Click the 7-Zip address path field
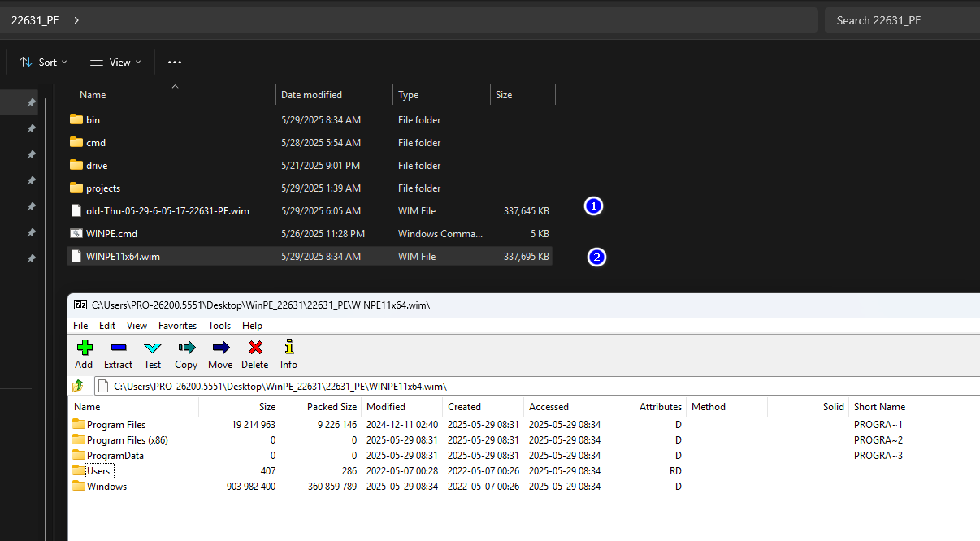 pos(536,386)
